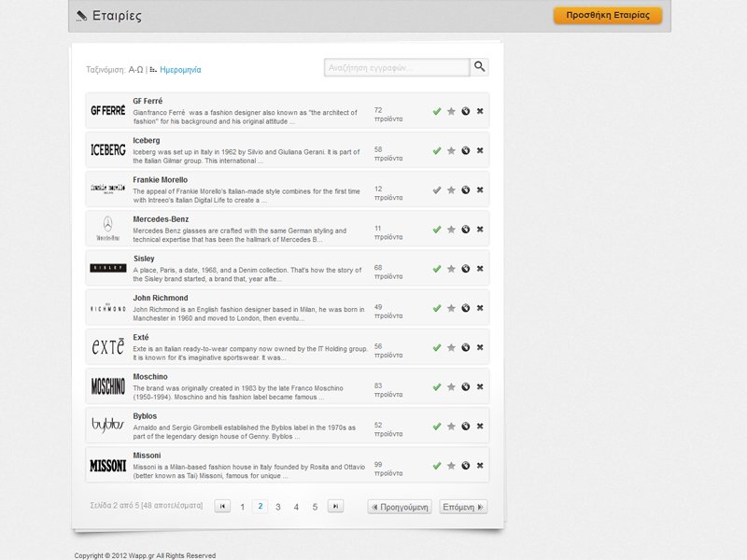Go to page 5

pyautogui.click(x=315, y=507)
